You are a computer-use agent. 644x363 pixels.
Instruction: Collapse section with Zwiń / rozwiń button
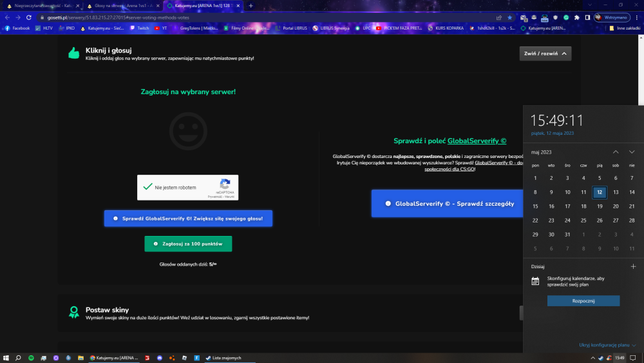(x=545, y=54)
